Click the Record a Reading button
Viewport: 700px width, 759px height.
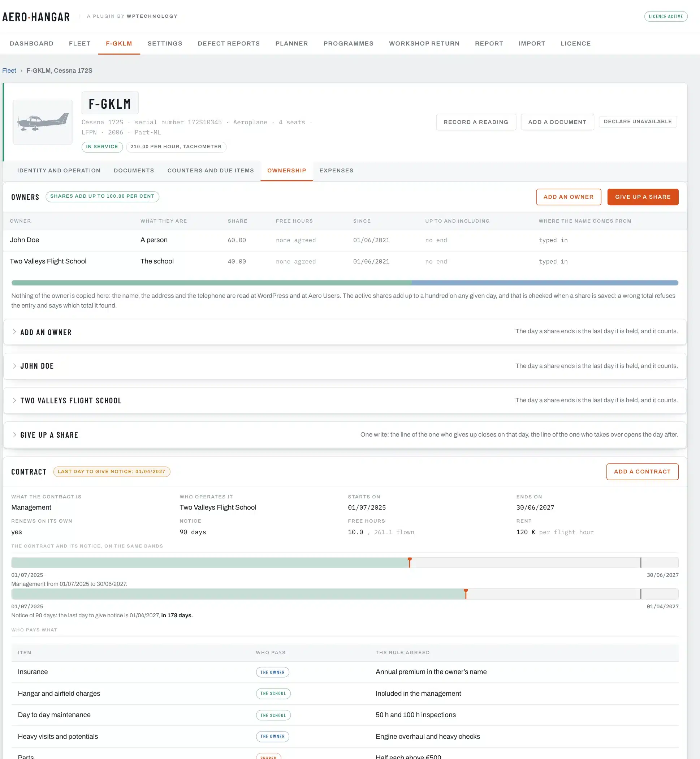[x=476, y=122]
